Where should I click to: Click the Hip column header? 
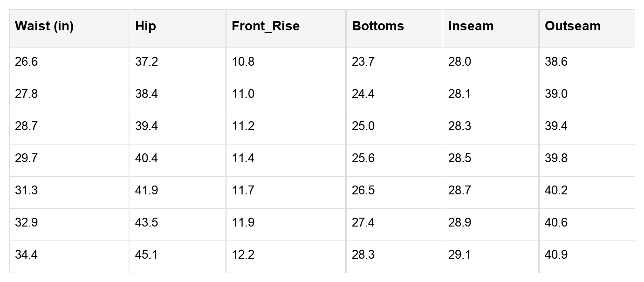pyautogui.click(x=145, y=26)
